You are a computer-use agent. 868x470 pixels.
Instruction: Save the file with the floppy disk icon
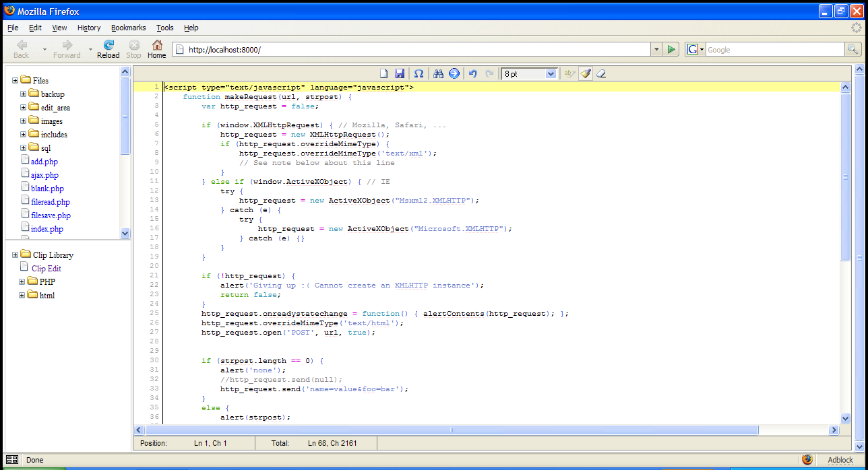pos(400,73)
